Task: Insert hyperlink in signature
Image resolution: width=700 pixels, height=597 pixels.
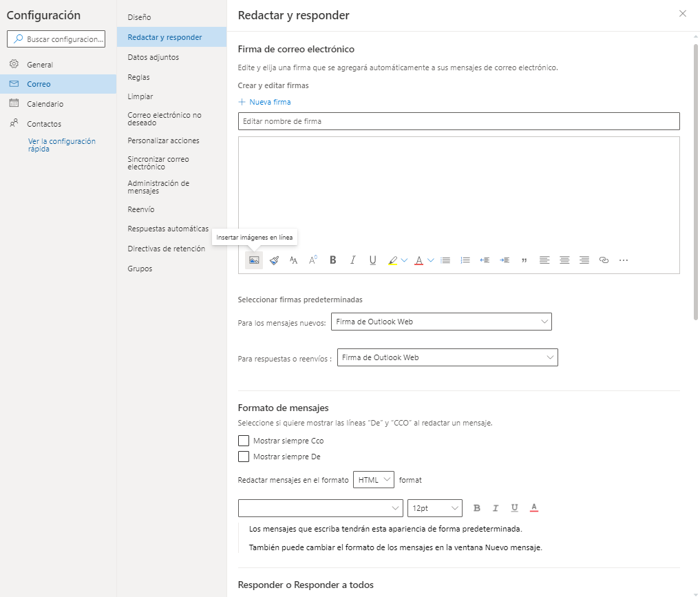Action: pos(604,260)
